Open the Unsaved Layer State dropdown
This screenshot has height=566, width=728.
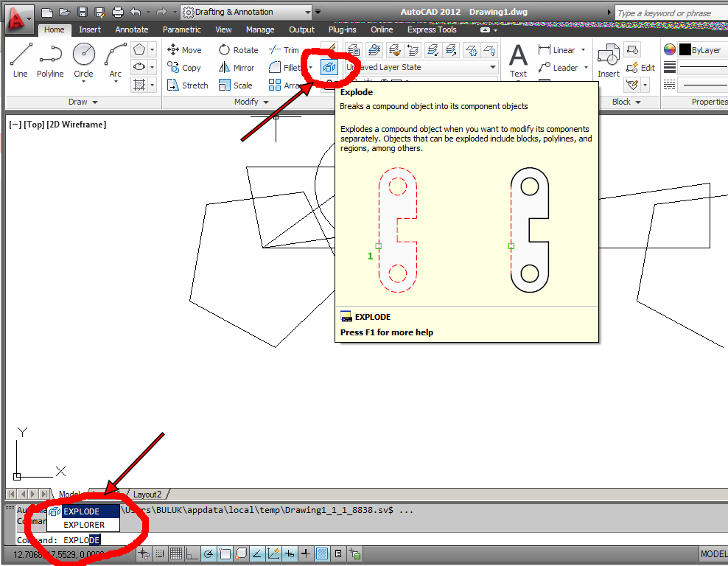click(421, 67)
